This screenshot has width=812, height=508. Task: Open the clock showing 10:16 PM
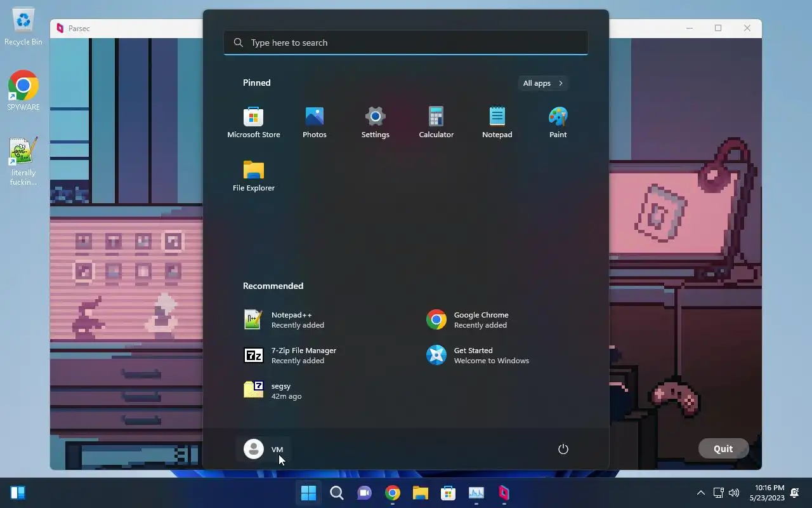point(766,493)
